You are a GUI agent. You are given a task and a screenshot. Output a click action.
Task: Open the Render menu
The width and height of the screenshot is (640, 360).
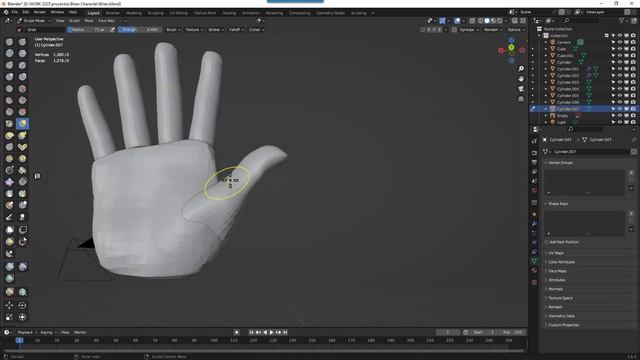coord(40,12)
